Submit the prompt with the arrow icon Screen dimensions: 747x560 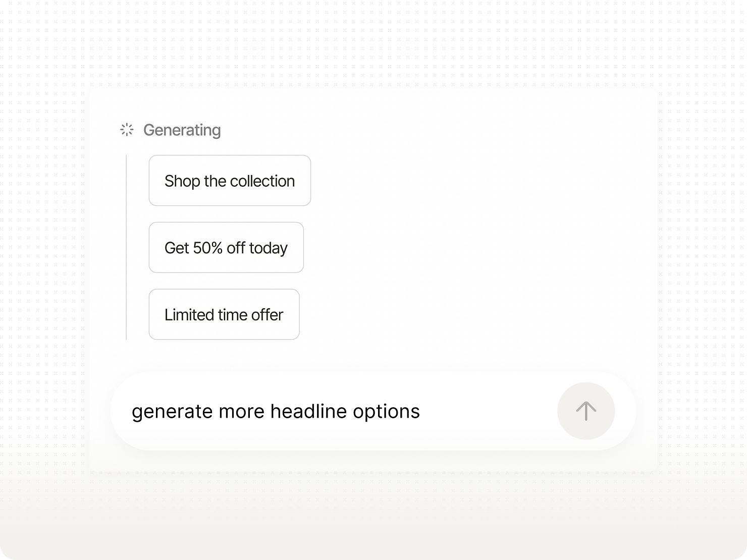(x=586, y=411)
